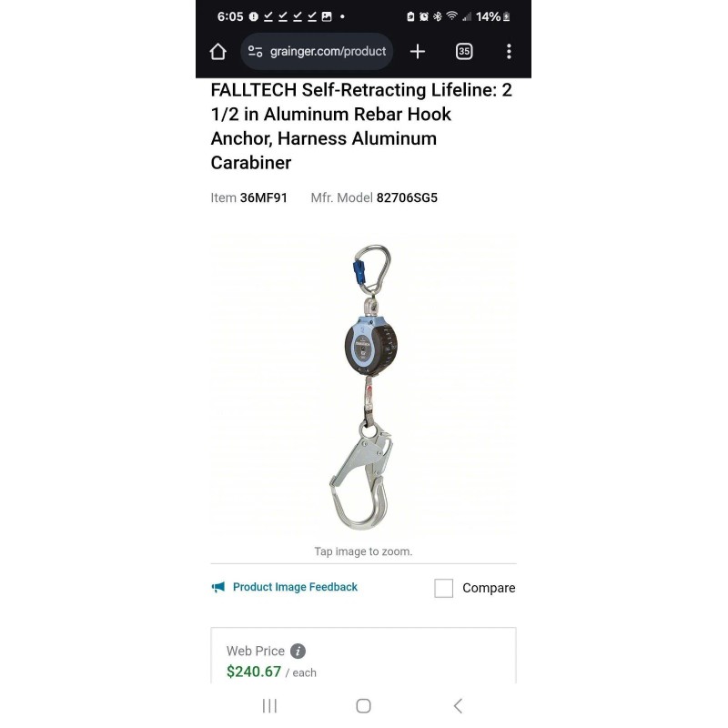Tap the megaphone feedback icon
The width and height of the screenshot is (728, 728).
click(218, 587)
